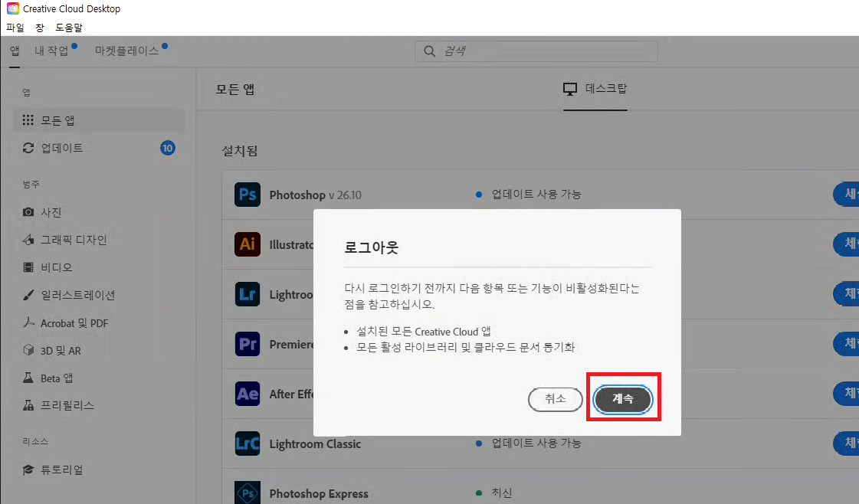Click the blue button in After Effects row
This screenshot has width=859, height=504.
coord(846,394)
